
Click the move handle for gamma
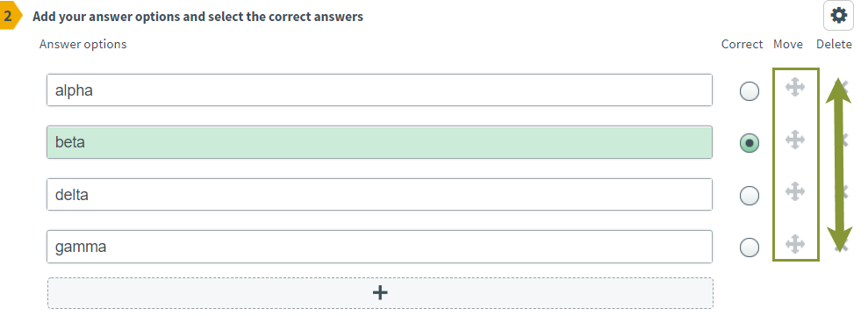pos(795,243)
